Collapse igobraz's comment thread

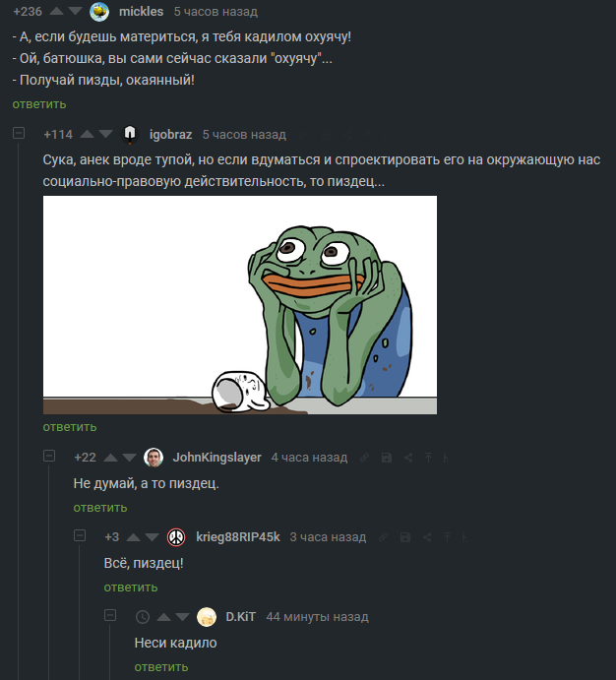[x=19, y=133]
